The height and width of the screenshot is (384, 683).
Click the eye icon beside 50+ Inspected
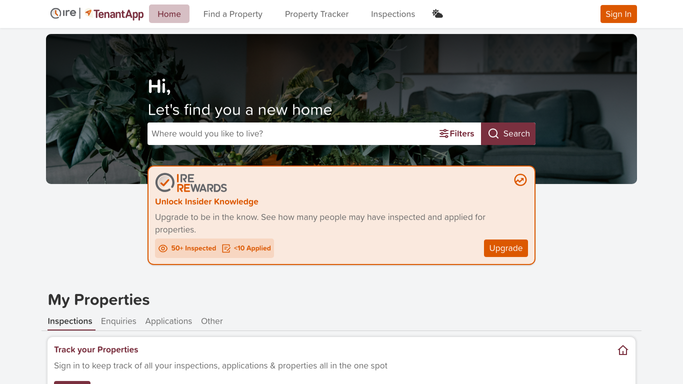click(x=163, y=248)
